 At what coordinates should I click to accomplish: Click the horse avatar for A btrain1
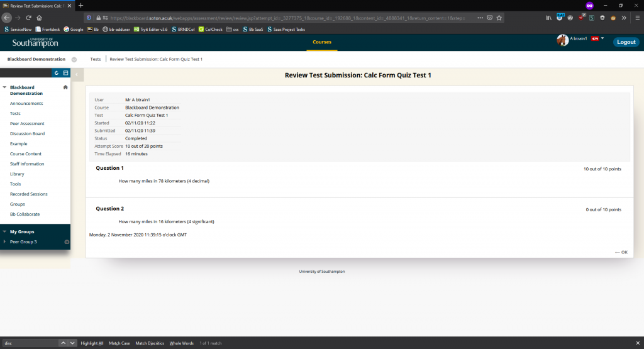coord(562,40)
